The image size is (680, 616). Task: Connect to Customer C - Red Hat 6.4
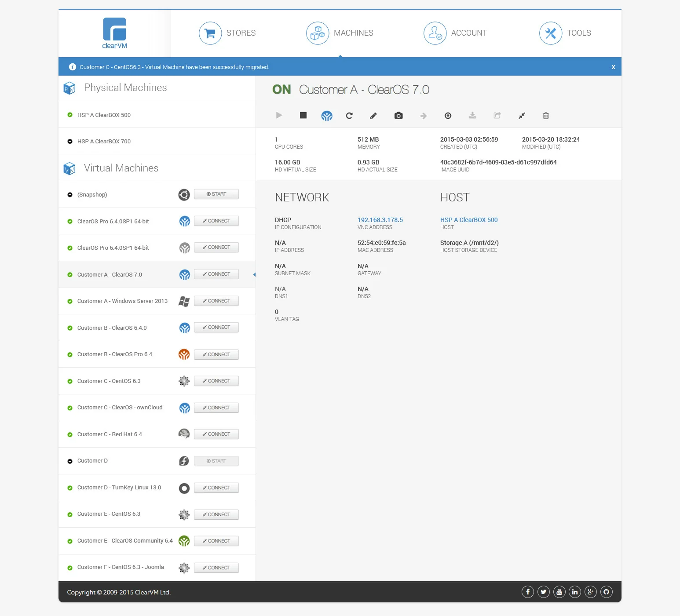click(216, 434)
